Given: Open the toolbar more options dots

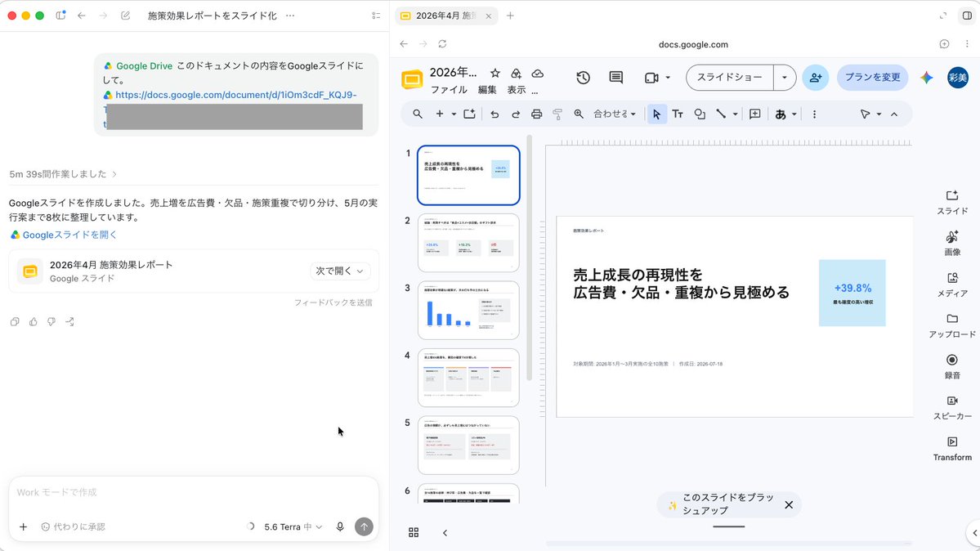Looking at the screenshot, I should click(814, 114).
